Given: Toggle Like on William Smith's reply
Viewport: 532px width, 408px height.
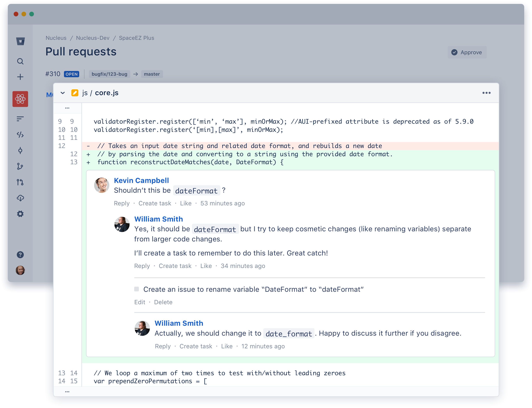Looking at the screenshot, I should point(206,266).
